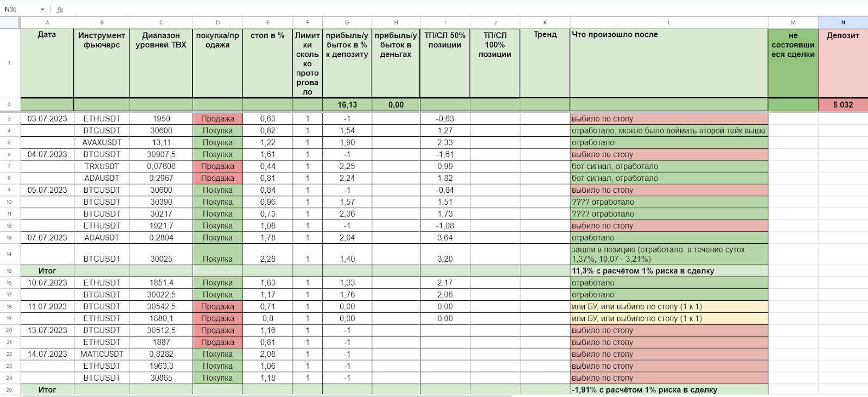
Task: Click 'не состоявшиеся сделки' header cell
Action: 793,63
